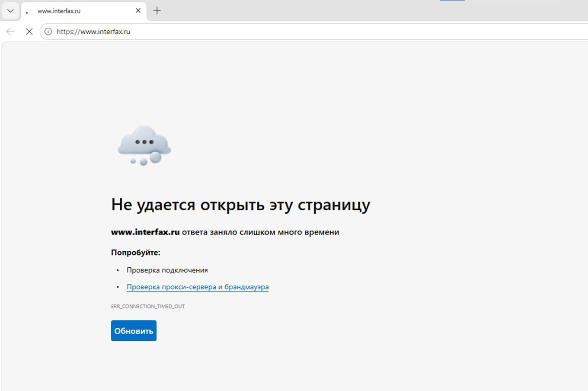View site information icon in address bar
This screenshot has width=588, height=391.
tap(48, 32)
